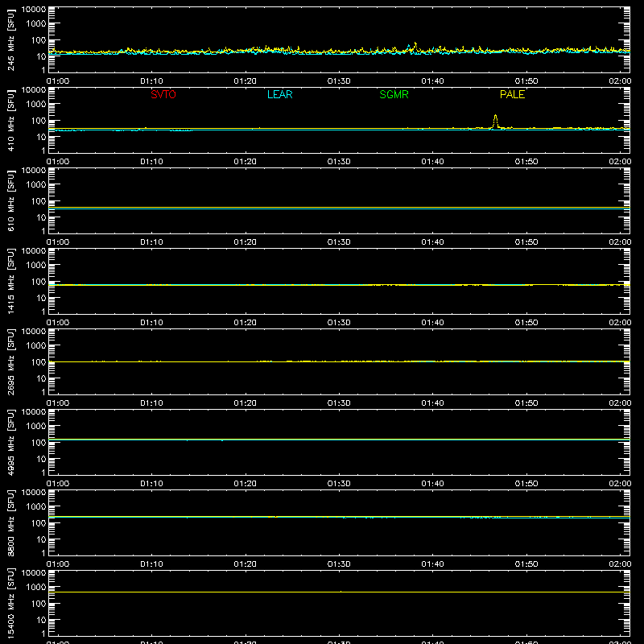Screen dimensions: 644x644
Task: Click 01:00 label under the 4995 MHz panel
Action: pyautogui.click(x=58, y=484)
